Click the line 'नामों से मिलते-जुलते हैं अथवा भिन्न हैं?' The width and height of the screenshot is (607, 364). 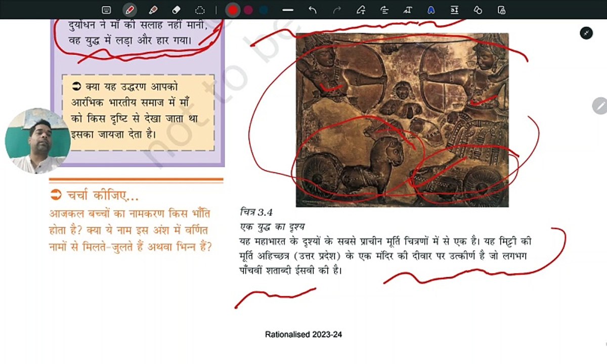pos(130,247)
